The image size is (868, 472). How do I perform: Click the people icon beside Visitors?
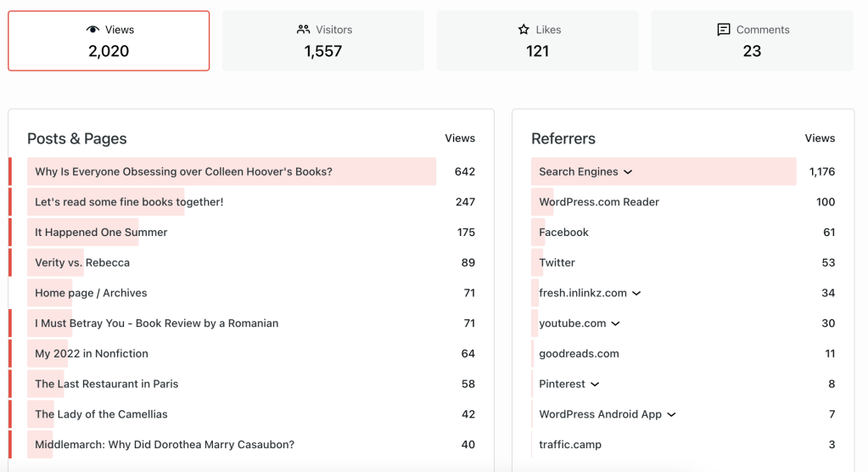point(303,30)
